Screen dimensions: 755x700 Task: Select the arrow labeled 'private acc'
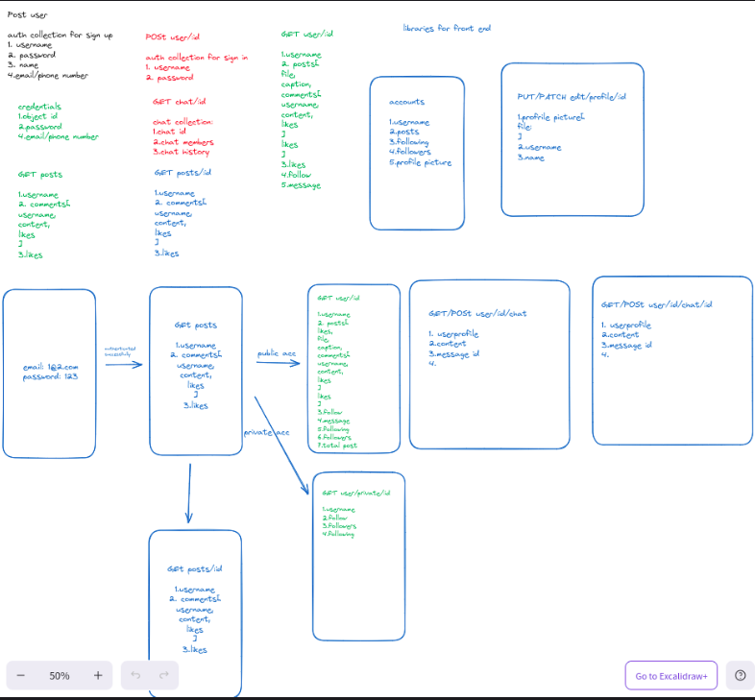pyautogui.click(x=281, y=444)
